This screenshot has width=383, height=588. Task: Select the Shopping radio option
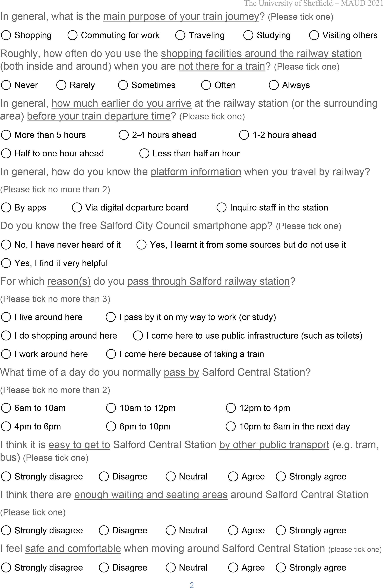click(x=6, y=35)
